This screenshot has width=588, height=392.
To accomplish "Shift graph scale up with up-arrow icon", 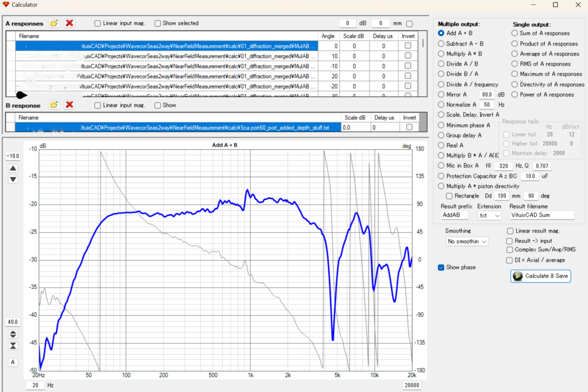I will click(x=13, y=168).
